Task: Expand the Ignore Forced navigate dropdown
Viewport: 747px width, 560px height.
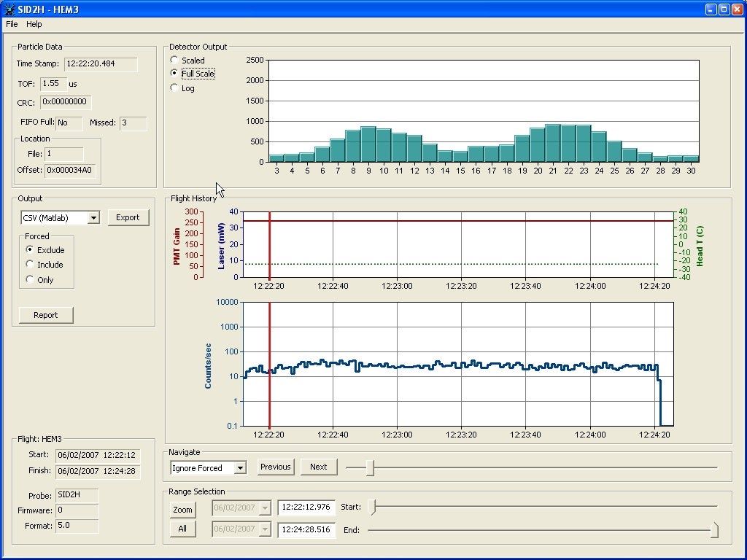Action: [240, 468]
